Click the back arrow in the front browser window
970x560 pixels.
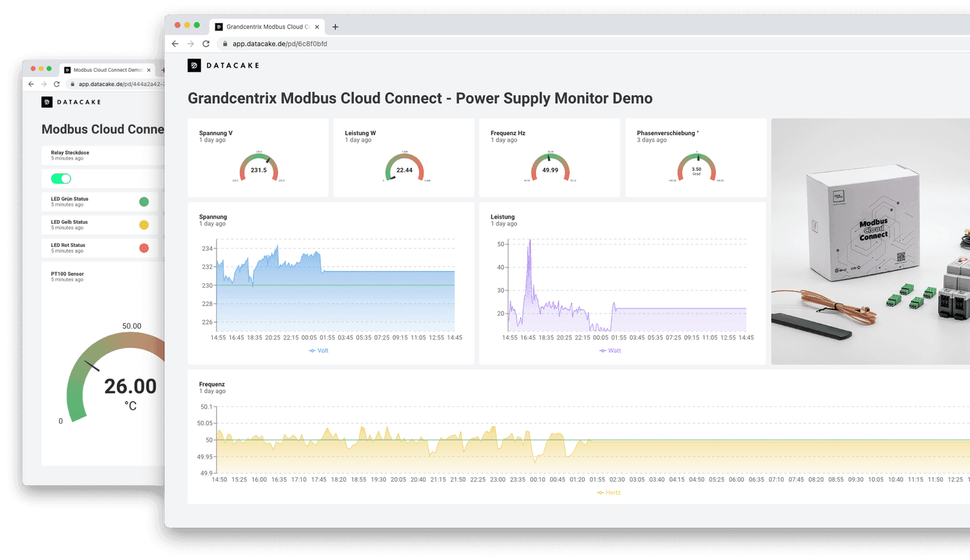(175, 44)
